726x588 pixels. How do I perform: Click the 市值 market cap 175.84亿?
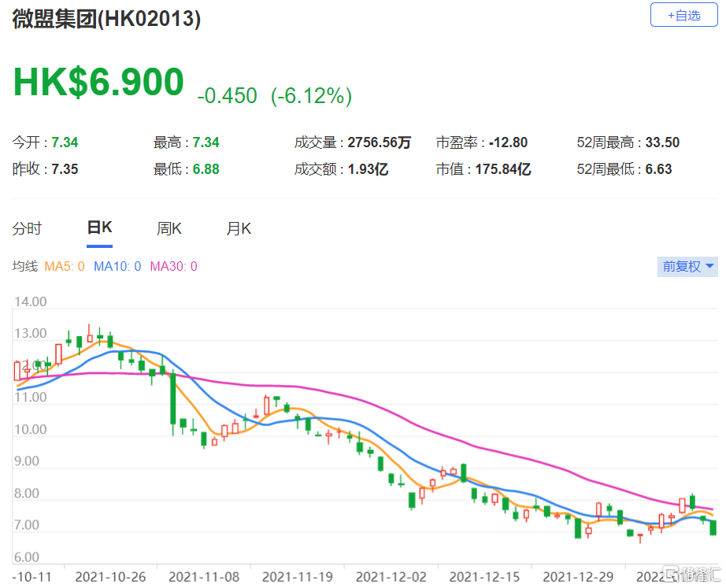coord(503,169)
